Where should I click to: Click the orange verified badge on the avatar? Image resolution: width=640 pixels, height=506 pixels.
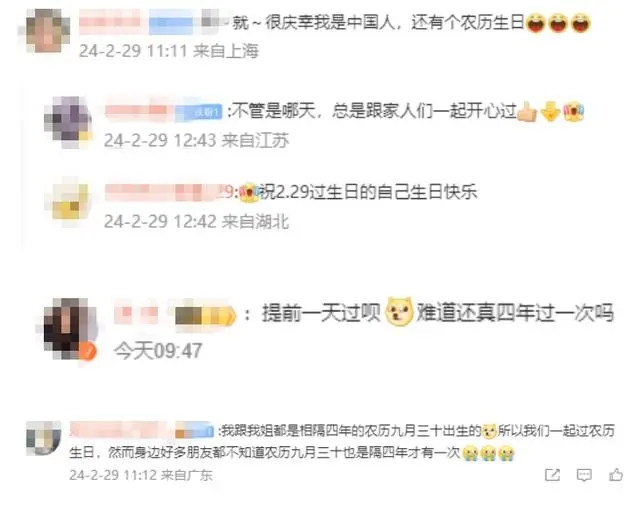pos(87,351)
